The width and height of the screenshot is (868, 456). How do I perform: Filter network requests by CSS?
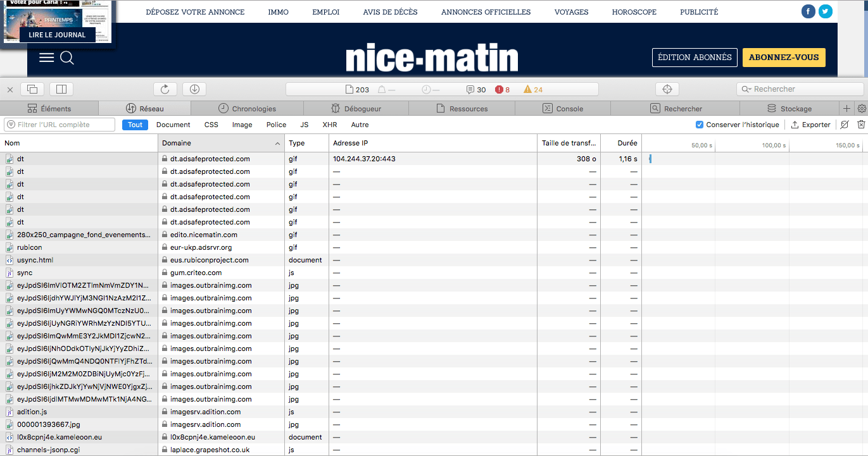211,125
